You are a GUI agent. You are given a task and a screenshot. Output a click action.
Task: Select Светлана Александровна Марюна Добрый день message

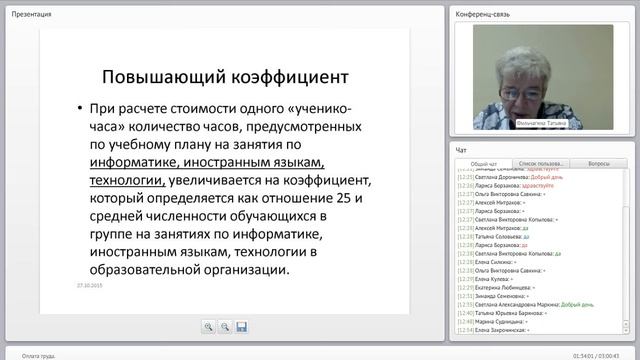(526, 305)
